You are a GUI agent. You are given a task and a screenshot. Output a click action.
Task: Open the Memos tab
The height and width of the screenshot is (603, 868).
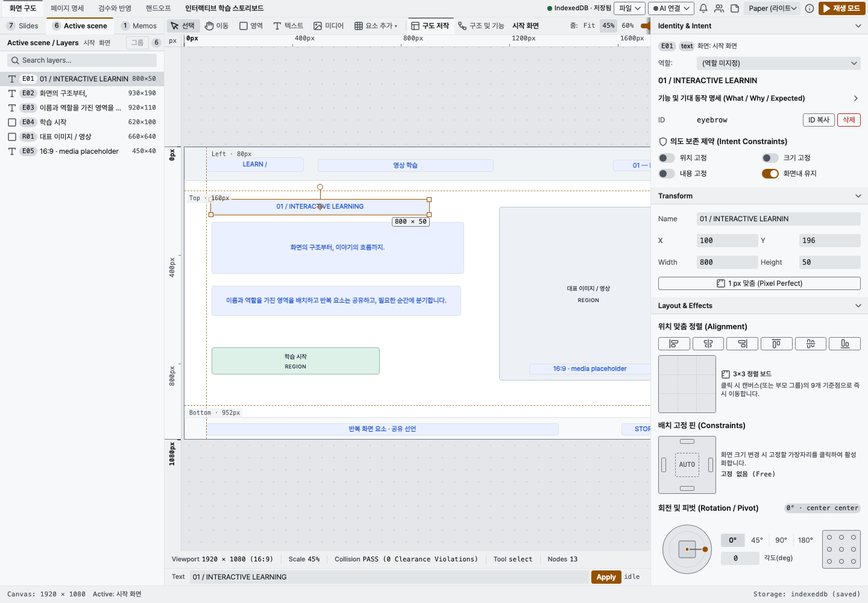[139, 26]
